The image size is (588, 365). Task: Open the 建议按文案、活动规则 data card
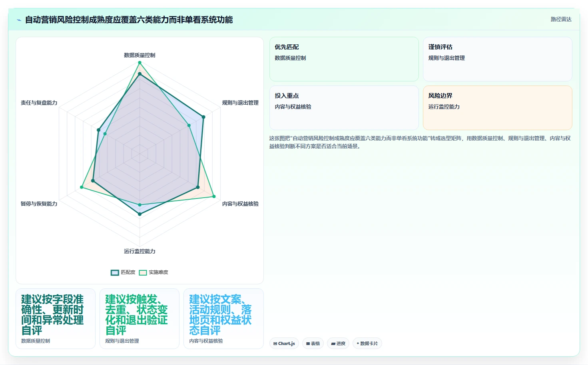point(223,319)
